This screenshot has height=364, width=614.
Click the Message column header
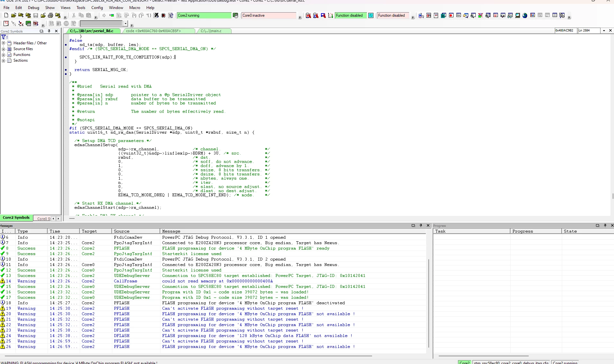(293, 231)
